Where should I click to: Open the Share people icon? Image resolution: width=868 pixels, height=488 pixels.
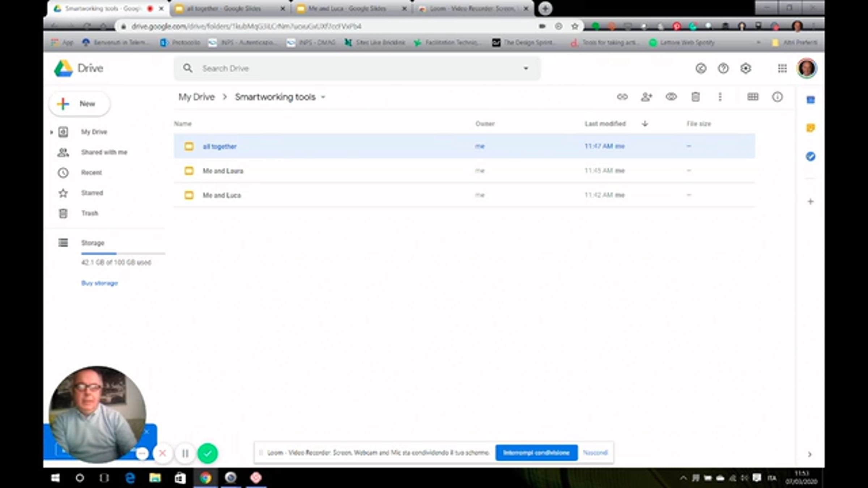pyautogui.click(x=646, y=97)
